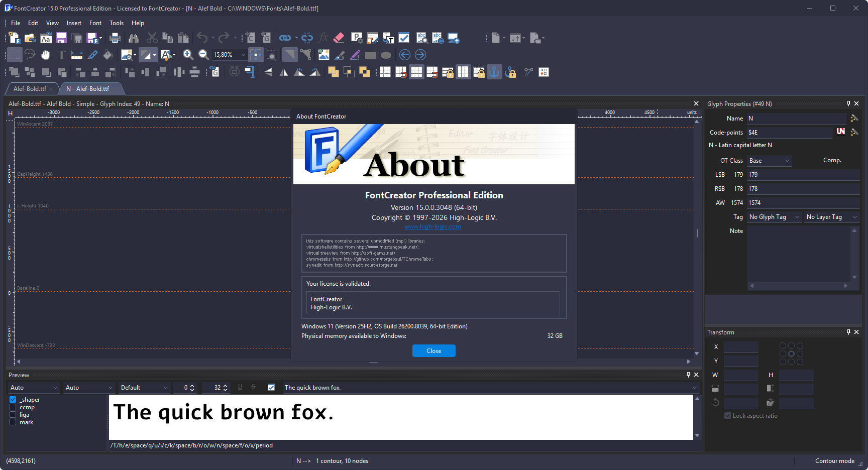Switch to the Alef-Bold.ttf tab
The height and width of the screenshot is (470, 868).
(x=30, y=89)
